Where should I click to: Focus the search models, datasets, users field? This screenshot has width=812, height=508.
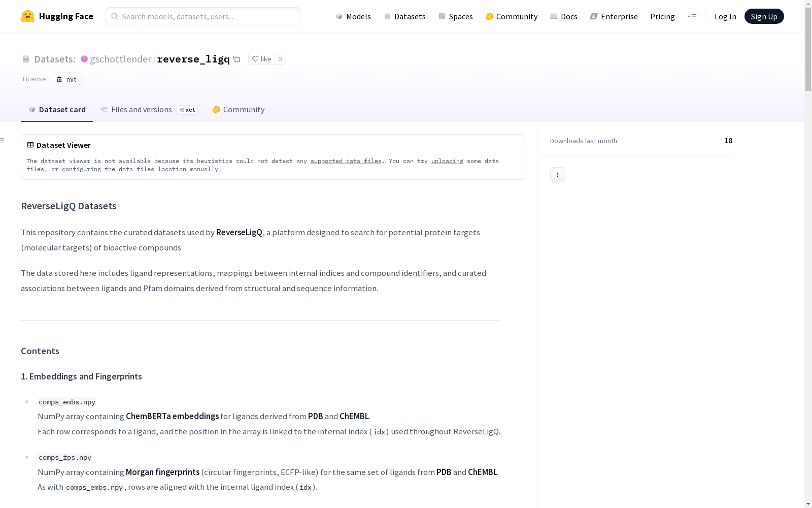click(203, 16)
